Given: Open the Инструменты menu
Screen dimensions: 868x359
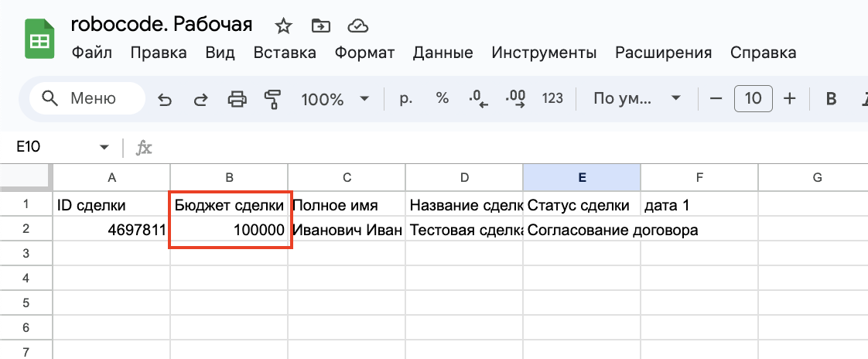Looking at the screenshot, I should coord(544,53).
